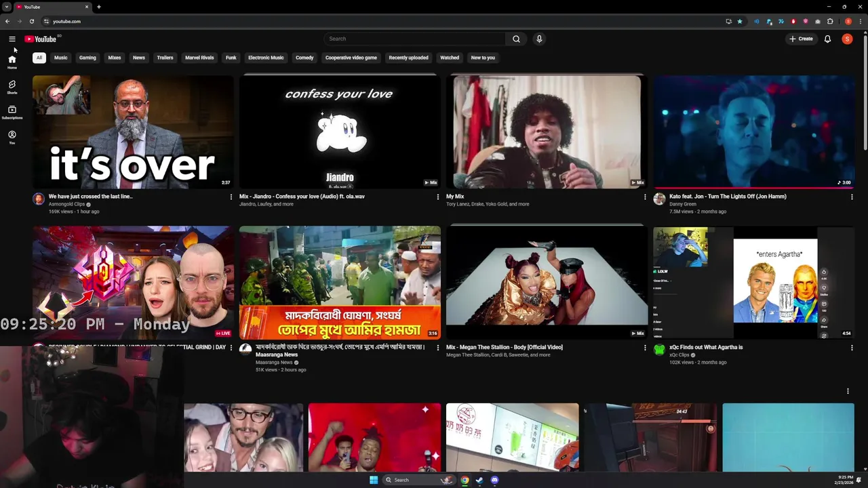The height and width of the screenshot is (488, 868).
Task: Click the Chrome profile avatar in toolbar
Action: 848,21
